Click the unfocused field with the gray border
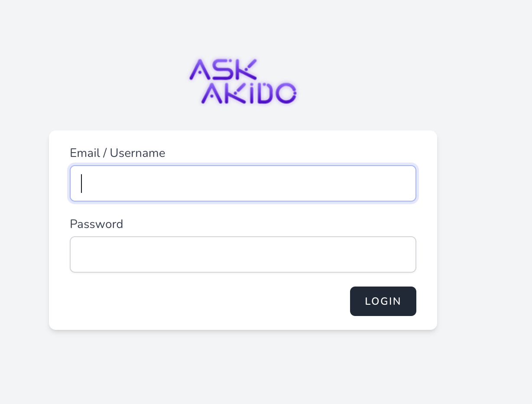Screen dimensions: 532x404 243,254
